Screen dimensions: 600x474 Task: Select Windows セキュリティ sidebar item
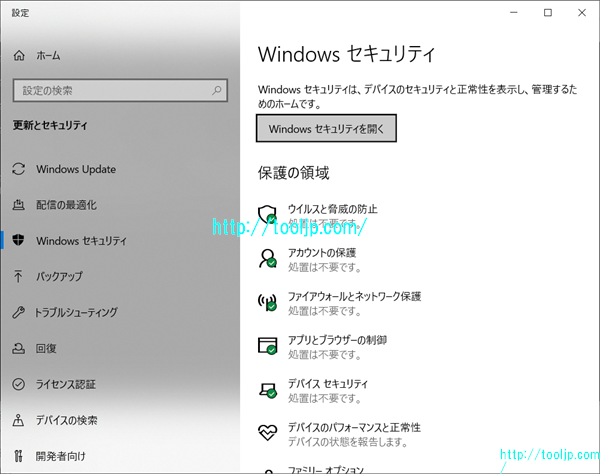[81, 241]
